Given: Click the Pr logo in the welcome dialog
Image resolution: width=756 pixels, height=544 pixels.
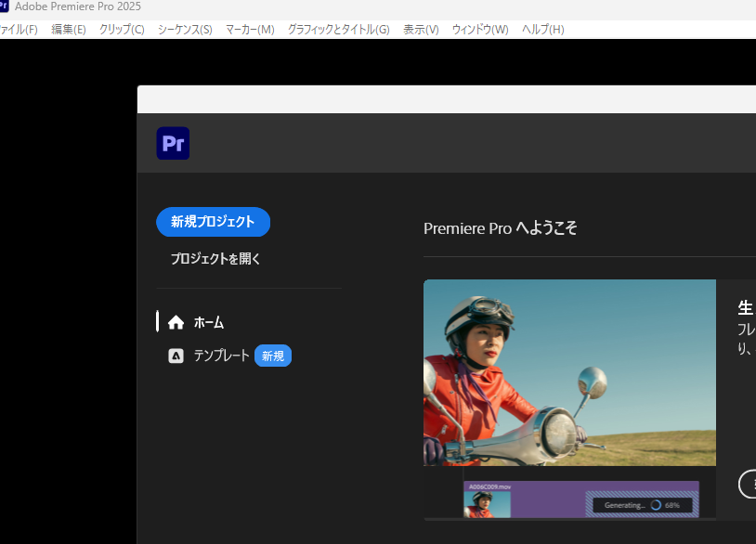Looking at the screenshot, I should pos(173,143).
